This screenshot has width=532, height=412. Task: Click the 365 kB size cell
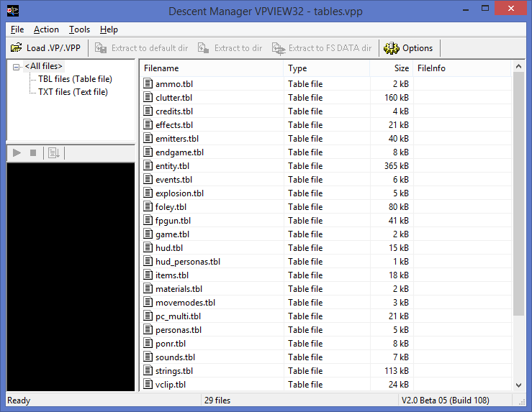[397, 165]
